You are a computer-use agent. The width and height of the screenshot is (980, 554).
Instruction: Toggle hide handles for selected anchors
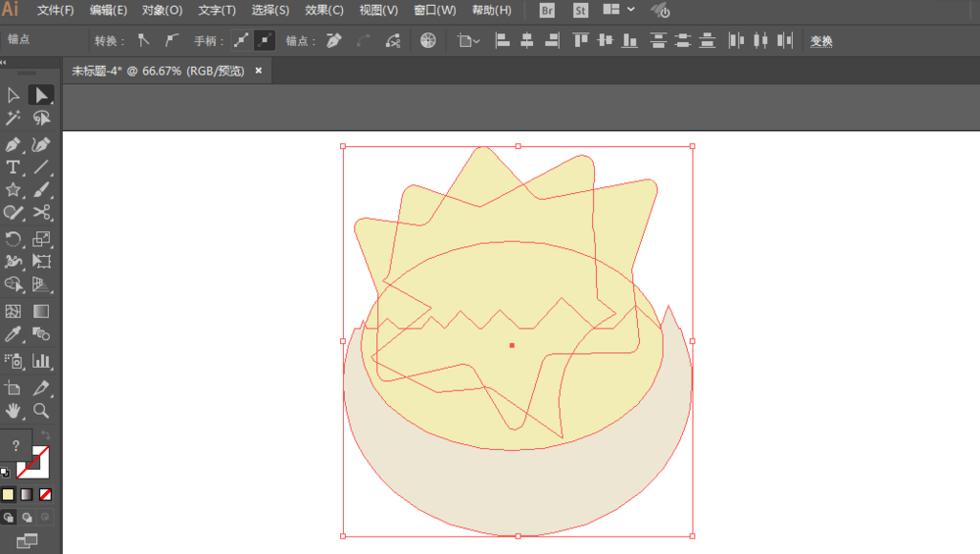coord(265,40)
